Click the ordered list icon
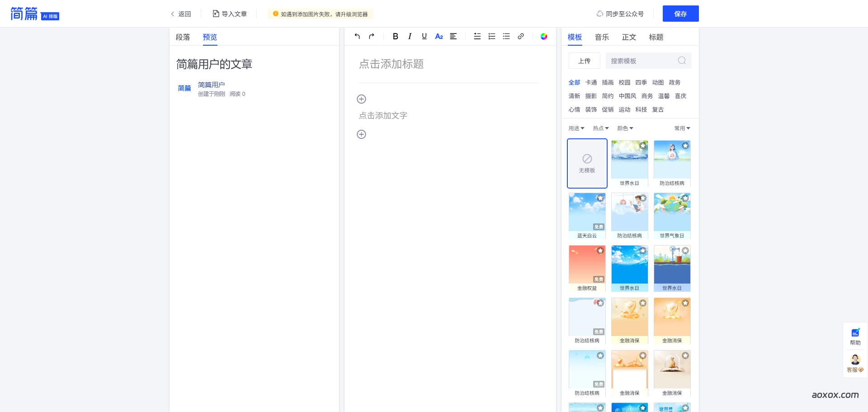Screen dimensions: 868x412 tap(491, 36)
